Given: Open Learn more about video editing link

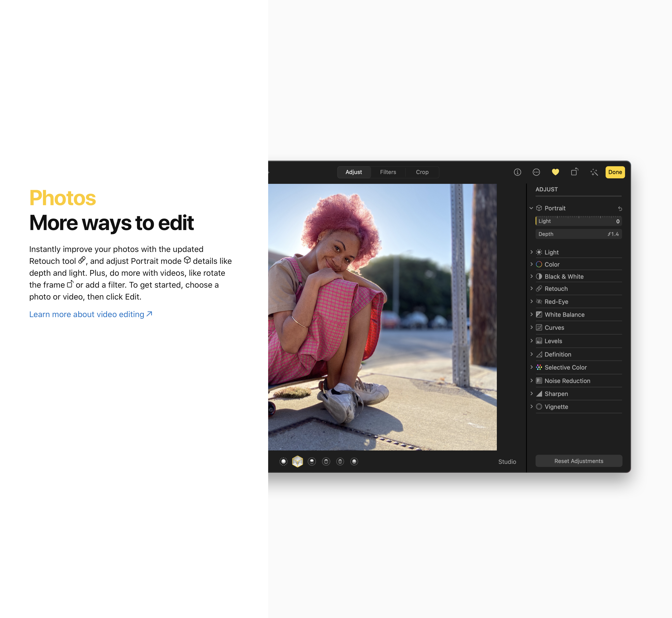Looking at the screenshot, I should 91,314.
